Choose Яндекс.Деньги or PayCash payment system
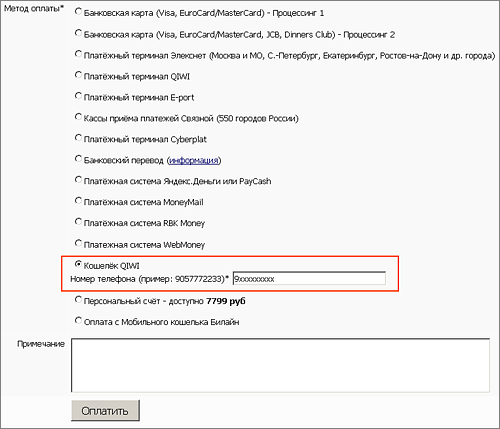Viewport: 500px width, 429px height. point(78,180)
